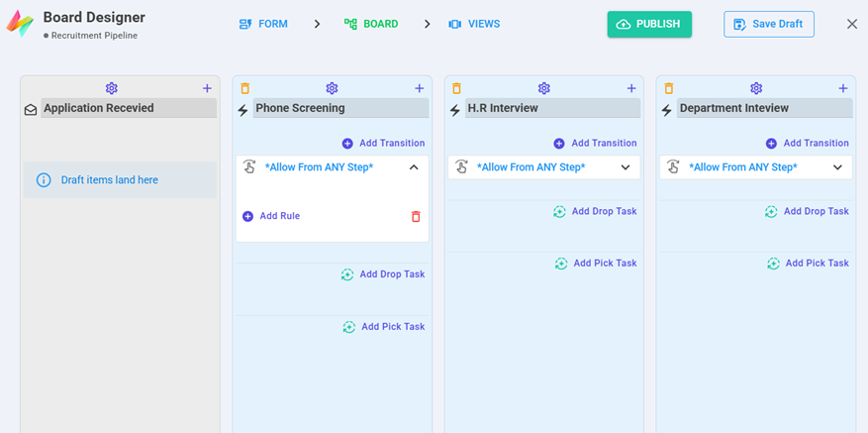Click the plus icon on Application Recevied column
The width and height of the screenshot is (868, 433).
tap(207, 89)
